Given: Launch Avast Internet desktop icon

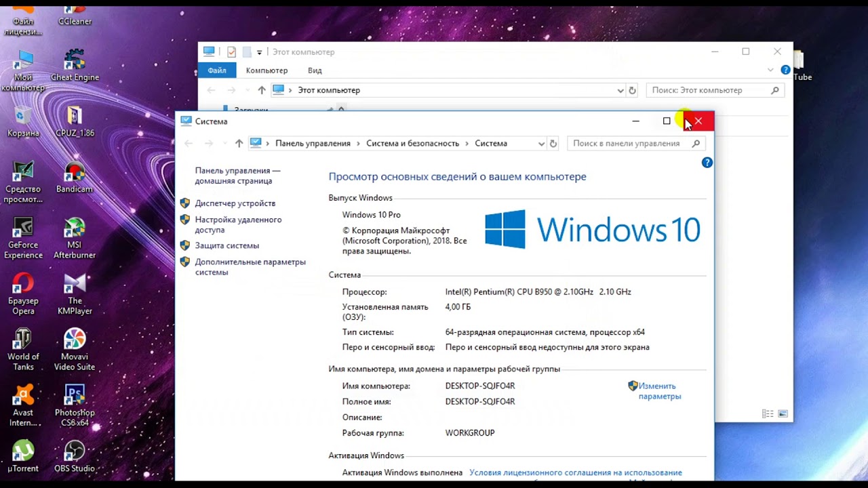Looking at the screenshot, I should coord(23,406).
